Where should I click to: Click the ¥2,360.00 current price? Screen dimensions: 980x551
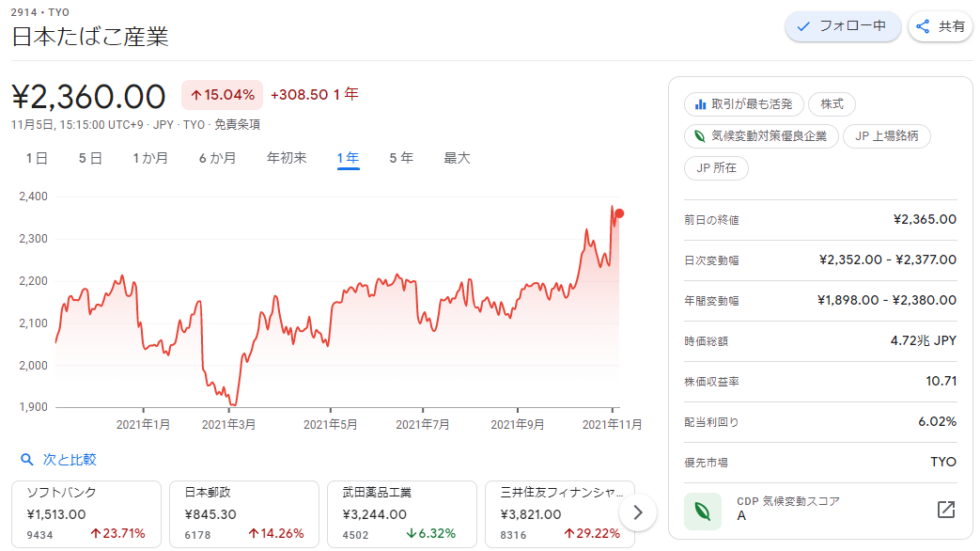pos(88,97)
